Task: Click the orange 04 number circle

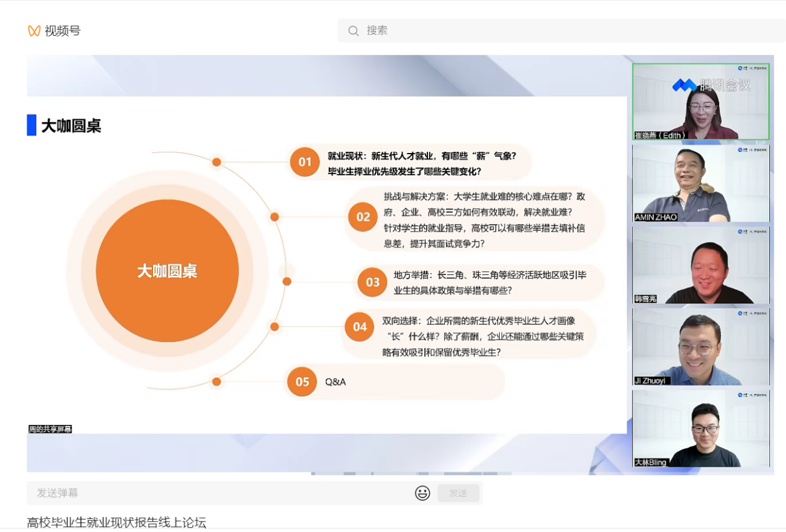Action: (360, 327)
